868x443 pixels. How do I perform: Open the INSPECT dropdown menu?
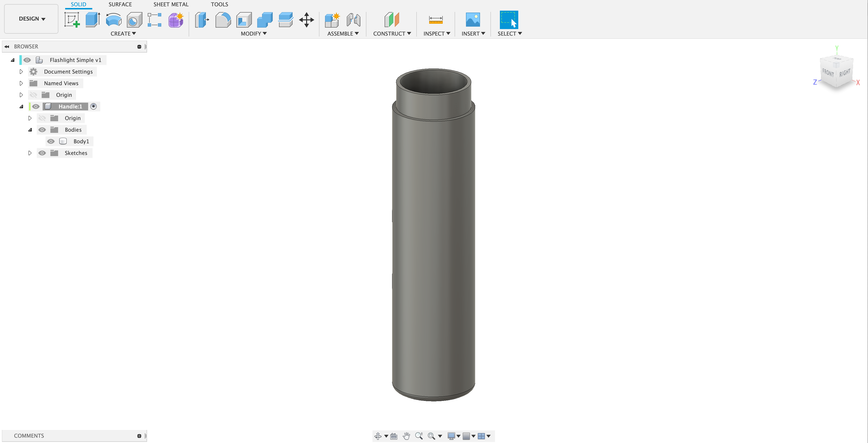point(437,34)
